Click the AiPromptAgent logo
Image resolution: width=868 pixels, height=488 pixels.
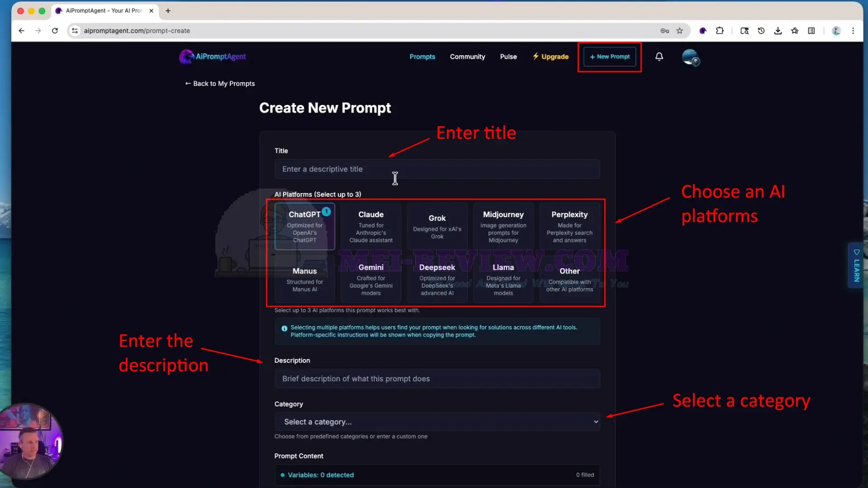(x=213, y=57)
